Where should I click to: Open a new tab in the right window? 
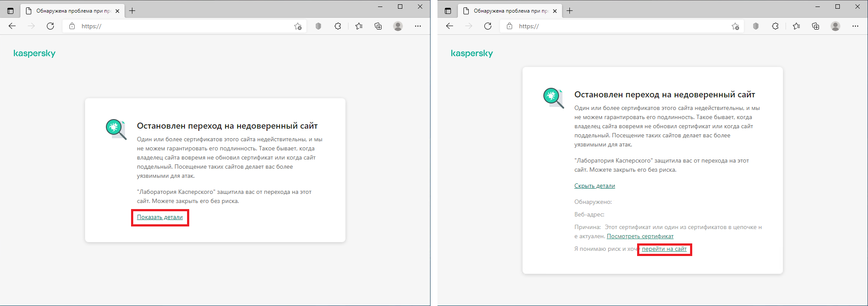pos(569,11)
